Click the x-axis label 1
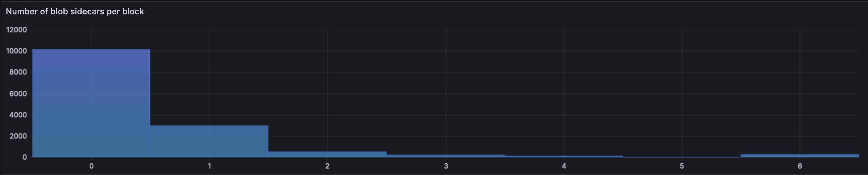 (x=210, y=166)
